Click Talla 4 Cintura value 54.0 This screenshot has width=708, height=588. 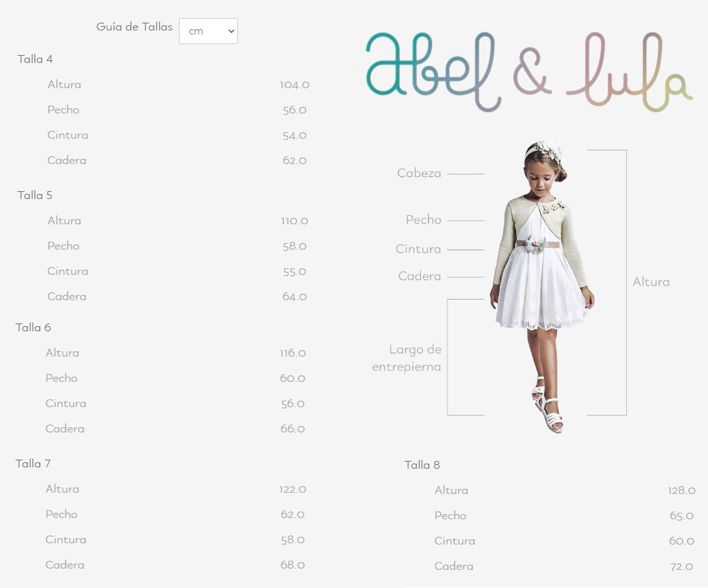pyautogui.click(x=294, y=135)
